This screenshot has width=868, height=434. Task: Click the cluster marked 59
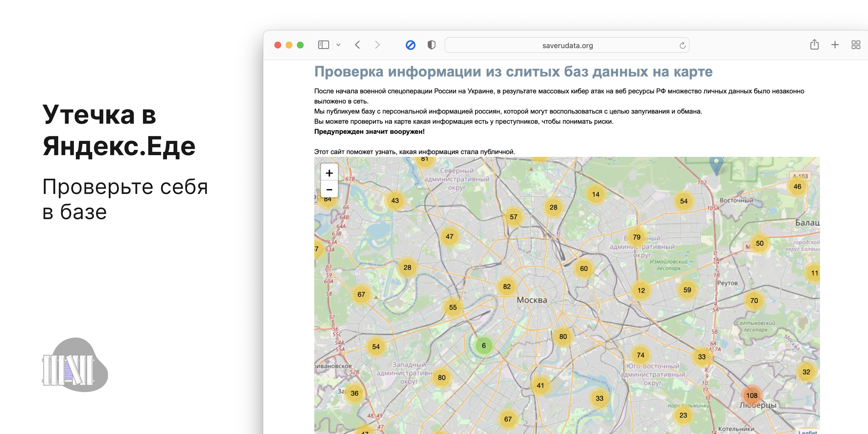point(687,290)
